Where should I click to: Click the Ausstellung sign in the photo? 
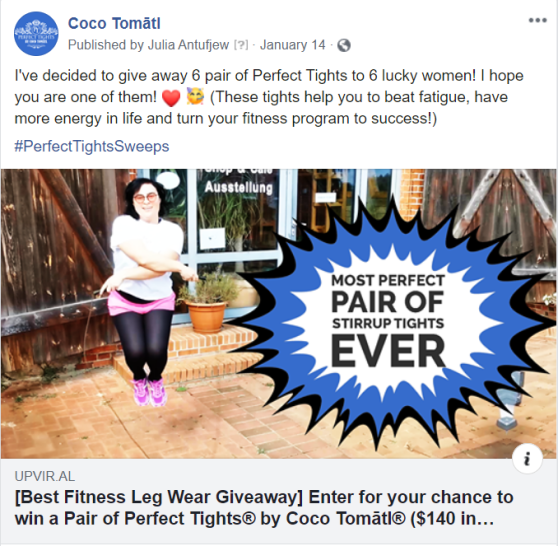tap(239, 187)
